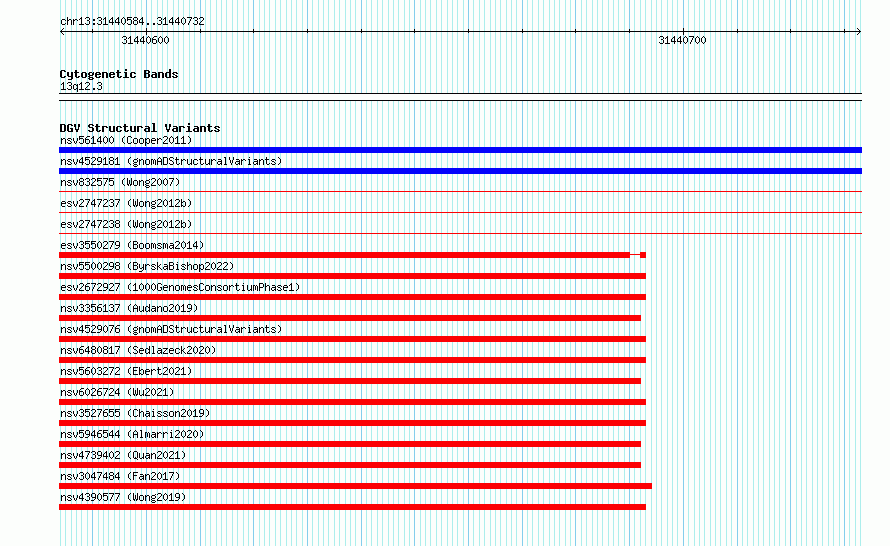Viewport: 890px width, 546px height.
Task: Click the Cytogenetic Bands track title
Action: point(119,74)
